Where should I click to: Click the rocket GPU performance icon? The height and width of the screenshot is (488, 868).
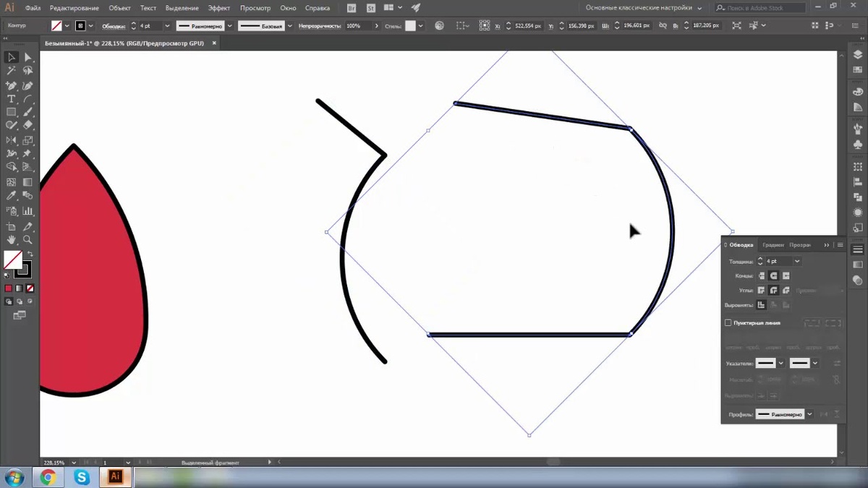[x=415, y=8]
